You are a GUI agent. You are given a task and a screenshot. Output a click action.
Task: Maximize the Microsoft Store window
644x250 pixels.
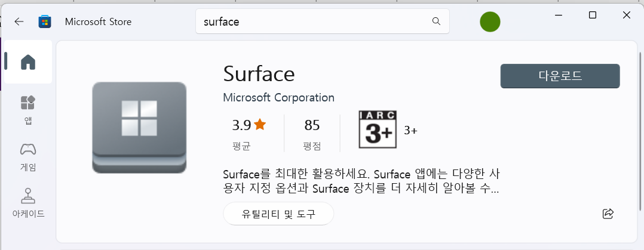592,15
